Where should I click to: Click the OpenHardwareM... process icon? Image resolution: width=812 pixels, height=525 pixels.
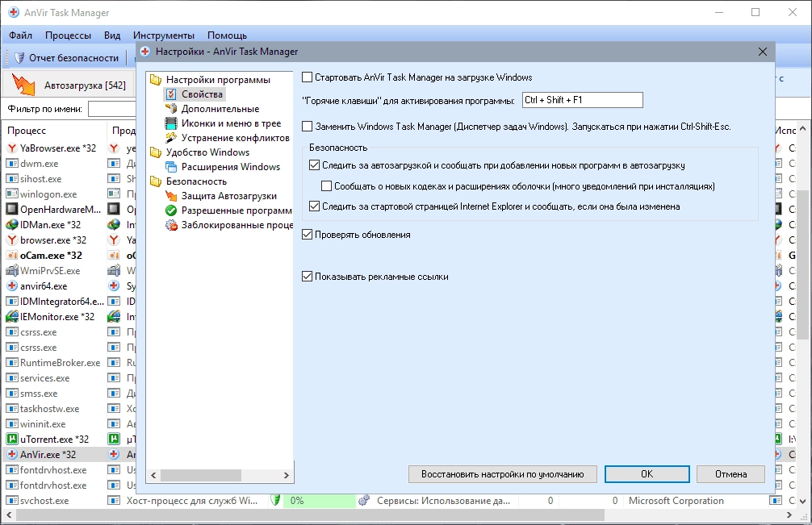[11, 210]
